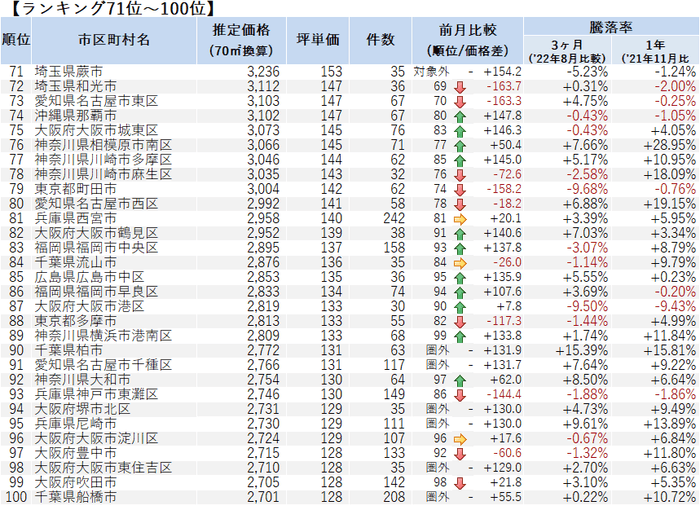The width and height of the screenshot is (700, 505).
Task: Select the 前月比較 column header
Action: coord(467,41)
